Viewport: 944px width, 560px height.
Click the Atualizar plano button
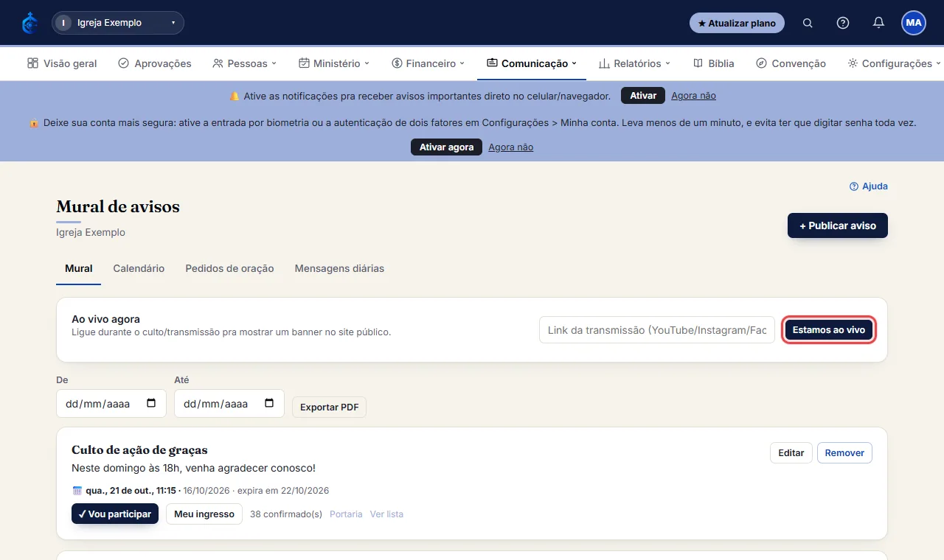point(737,23)
